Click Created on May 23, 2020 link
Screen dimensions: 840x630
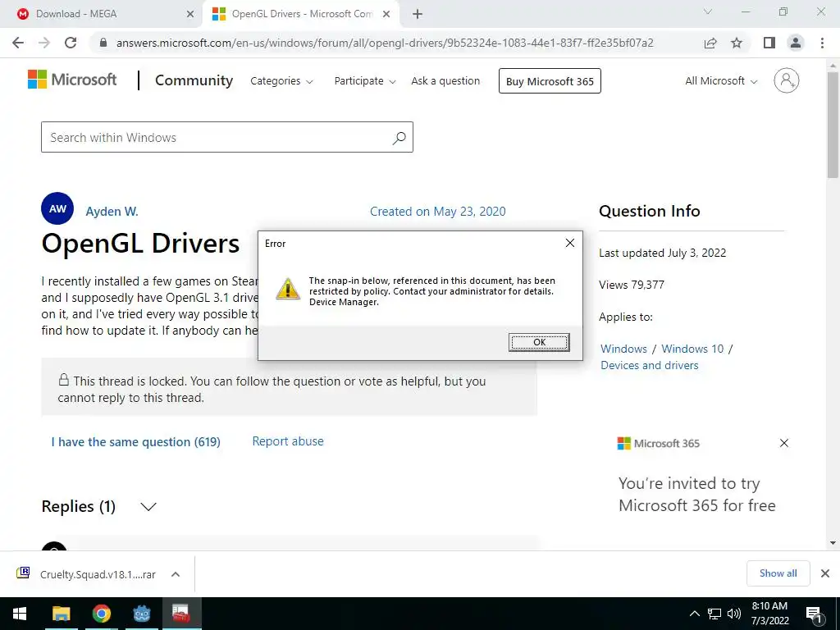438,212
